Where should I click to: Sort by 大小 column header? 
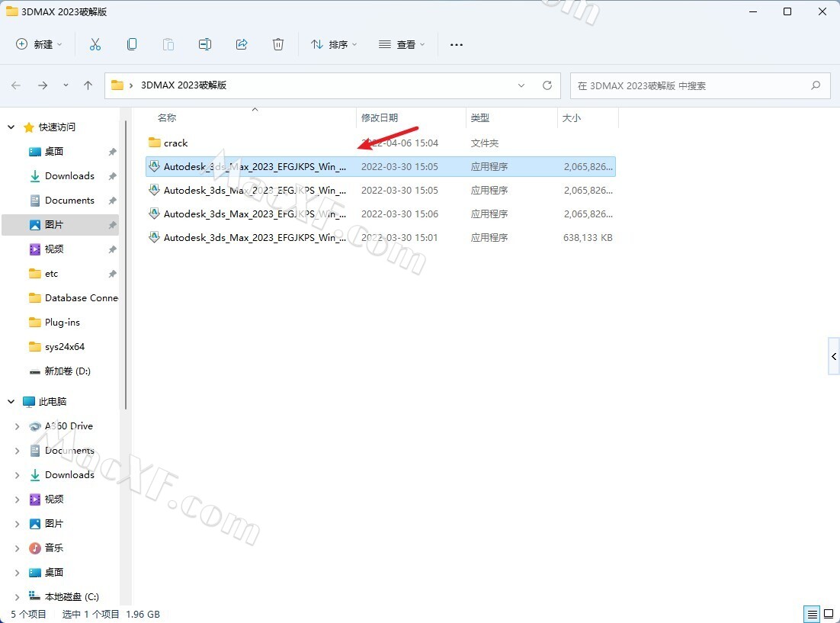click(x=571, y=117)
